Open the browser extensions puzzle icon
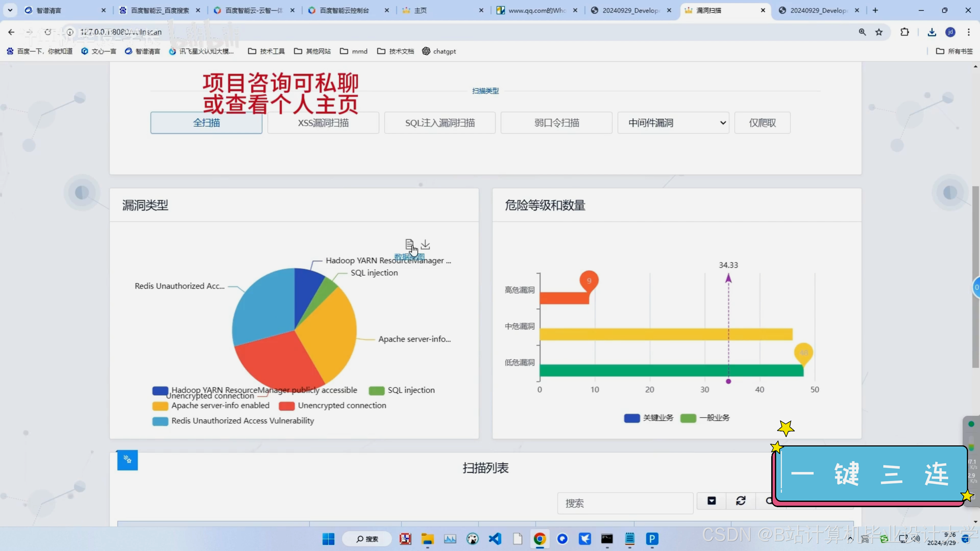This screenshot has height=551, width=980. tap(905, 32)
